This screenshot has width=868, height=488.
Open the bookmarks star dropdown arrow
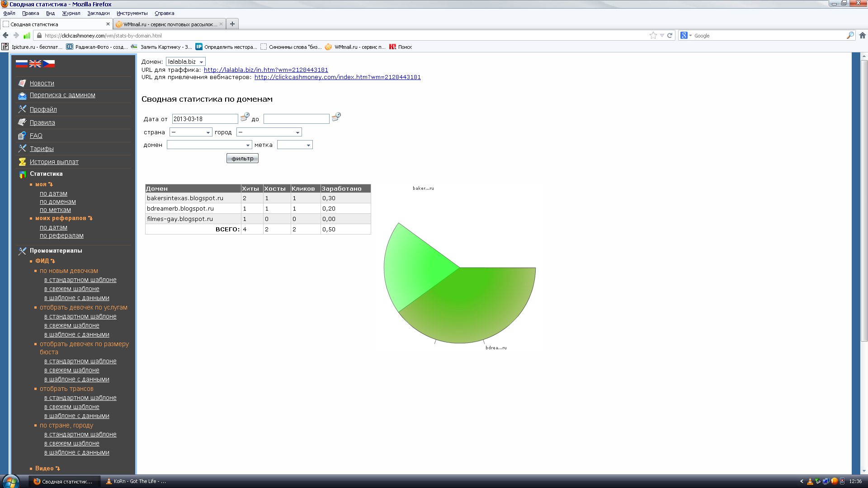point(662,35)
